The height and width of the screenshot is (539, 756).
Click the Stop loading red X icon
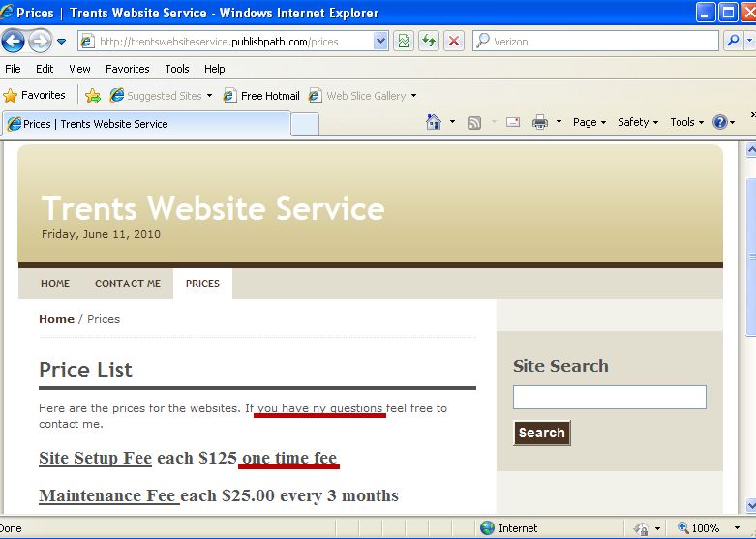(454, 41)
